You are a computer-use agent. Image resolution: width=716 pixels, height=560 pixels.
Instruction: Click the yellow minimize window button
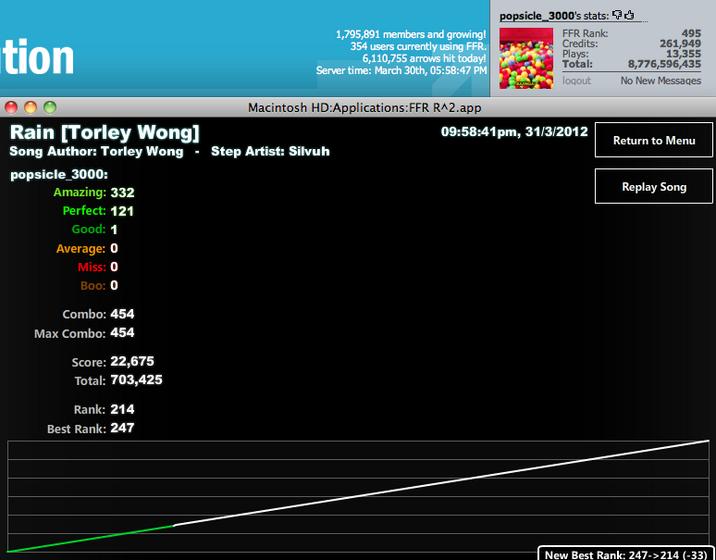[31, 107]
